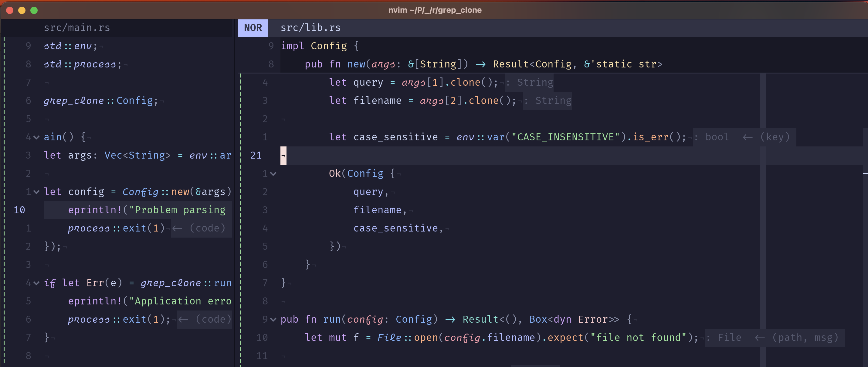868x367 pixels.
Task: Click the green macOS fullscreen button
Action: pos(34,10)
